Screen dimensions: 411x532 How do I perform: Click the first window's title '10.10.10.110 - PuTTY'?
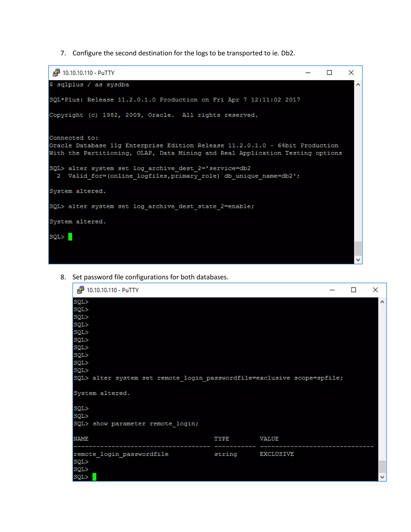coord(89,73)
